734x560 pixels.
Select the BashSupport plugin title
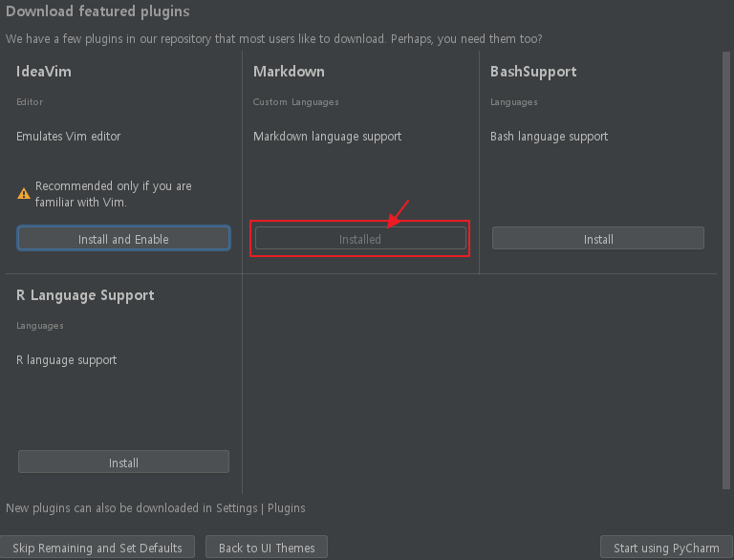pyautogui.click(x=533, y=72)
